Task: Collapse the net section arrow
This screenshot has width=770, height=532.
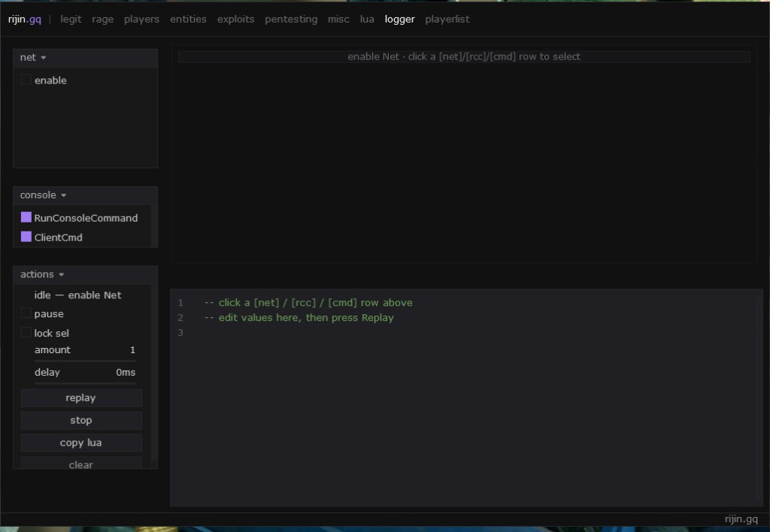Action: click(43, 58)
